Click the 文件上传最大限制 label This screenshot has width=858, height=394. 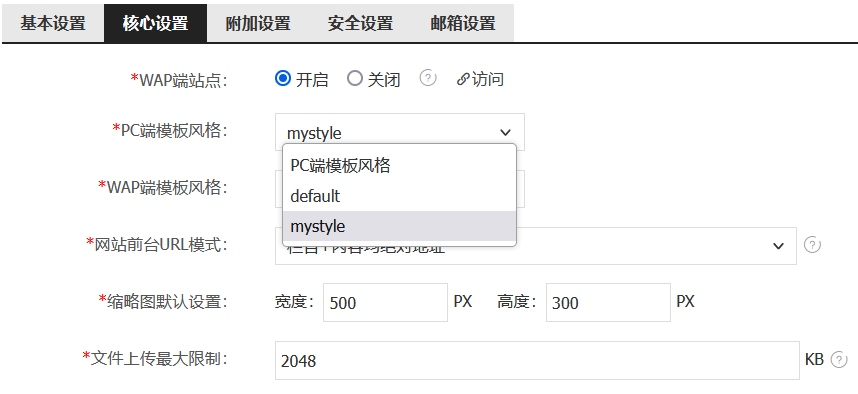[x=154, y=358]
